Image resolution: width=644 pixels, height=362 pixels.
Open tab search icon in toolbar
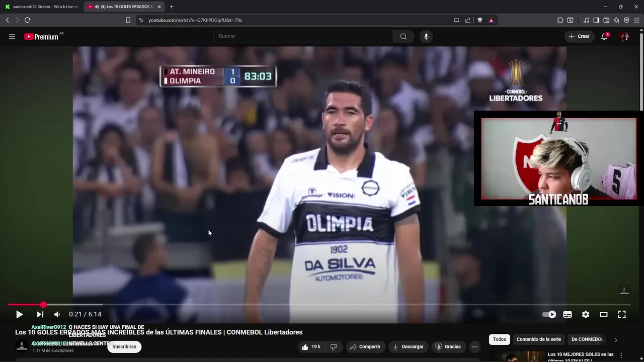(570, 20)
